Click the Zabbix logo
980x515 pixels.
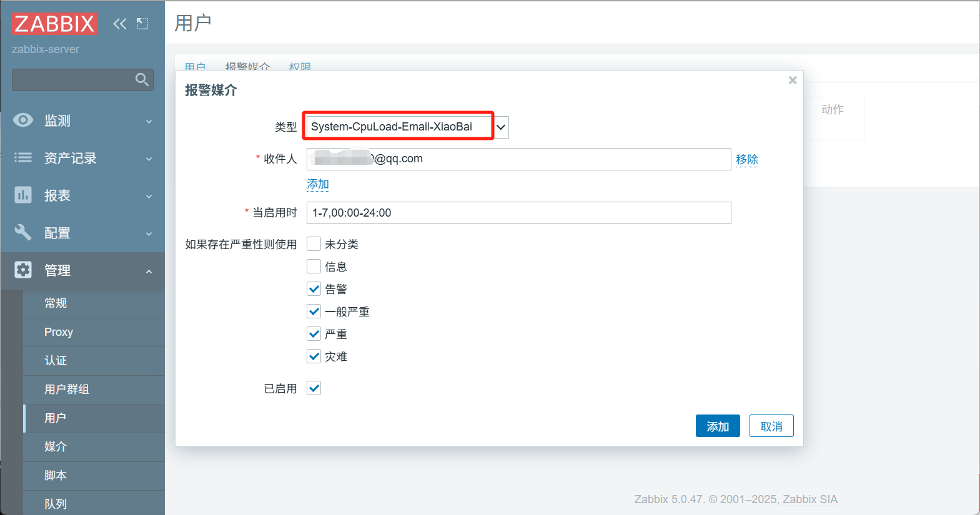coord(54,24)
